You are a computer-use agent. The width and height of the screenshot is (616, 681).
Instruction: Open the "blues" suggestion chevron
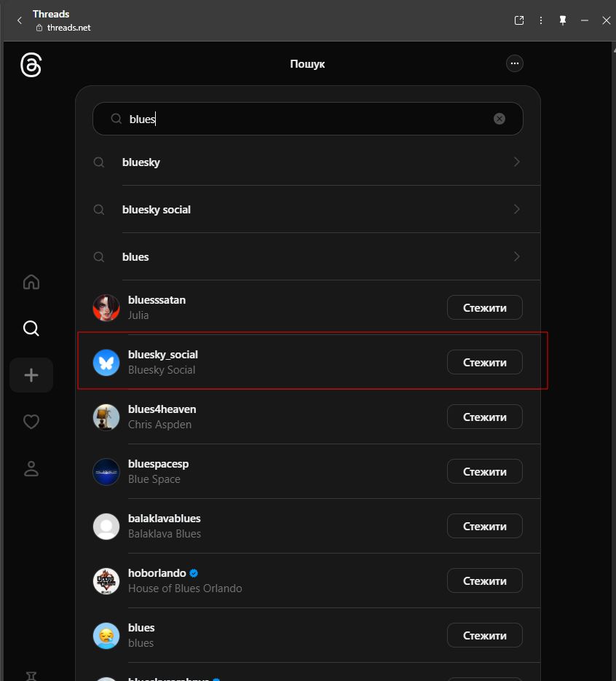[x=517, y=256]
